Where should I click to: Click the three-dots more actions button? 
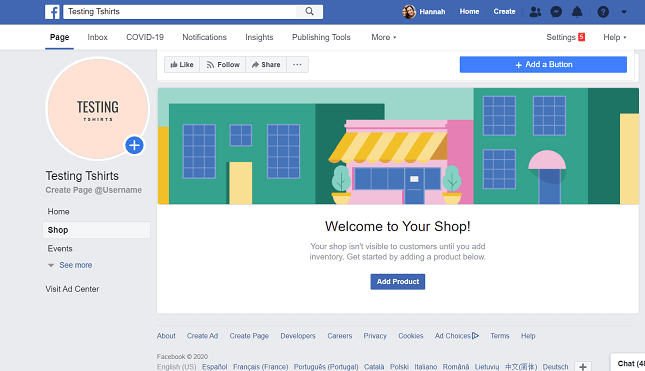click(x=297, y=65)
